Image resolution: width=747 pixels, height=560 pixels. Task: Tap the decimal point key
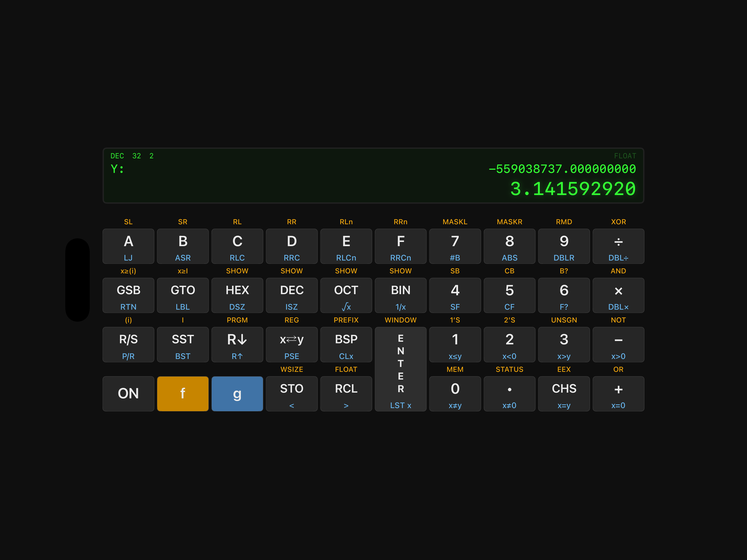point(509,394)
